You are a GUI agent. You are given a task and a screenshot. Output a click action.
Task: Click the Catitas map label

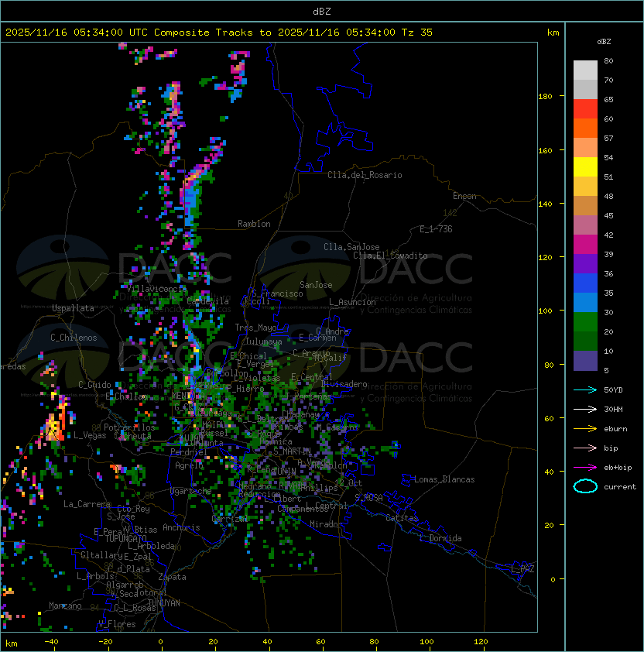402,518
